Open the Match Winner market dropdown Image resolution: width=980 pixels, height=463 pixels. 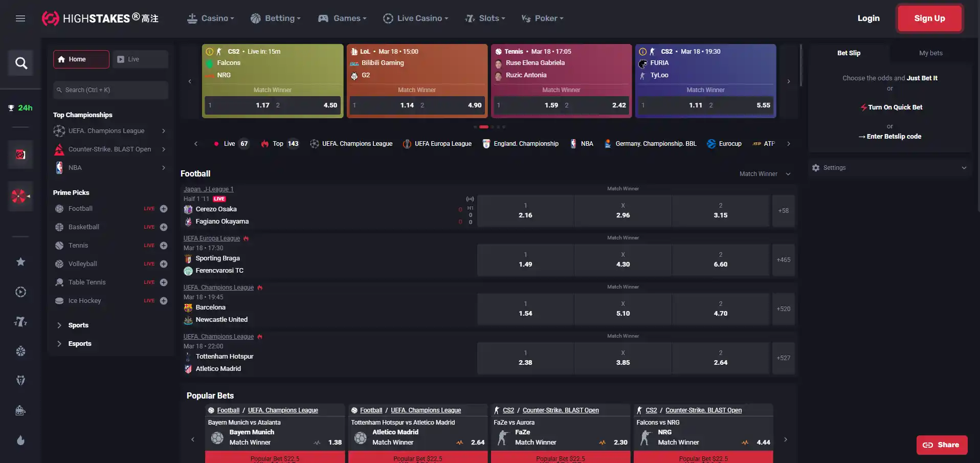pyautogui.click(x=765, y=174)
